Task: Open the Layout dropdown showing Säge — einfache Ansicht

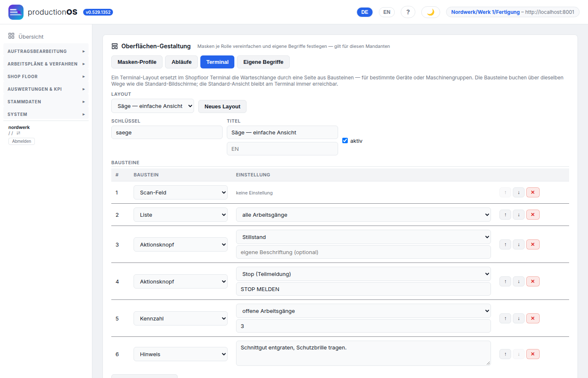Action: click(x=152, y=106)
